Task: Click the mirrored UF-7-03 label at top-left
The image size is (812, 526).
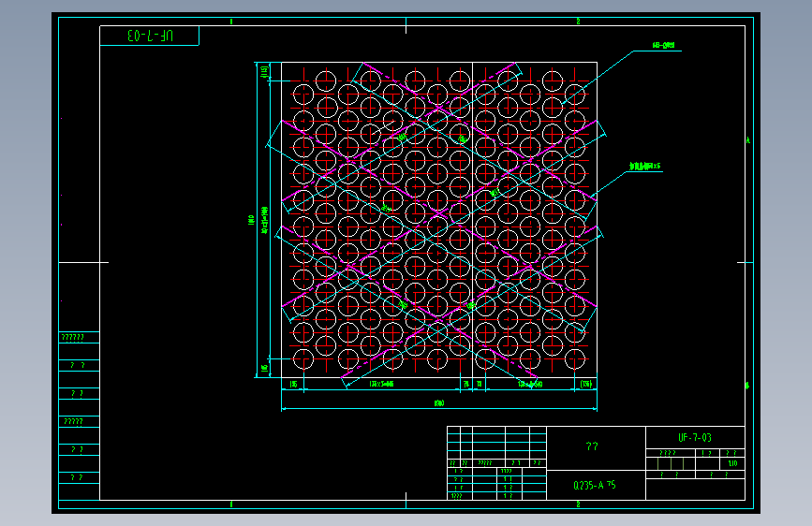Action: 150,36
